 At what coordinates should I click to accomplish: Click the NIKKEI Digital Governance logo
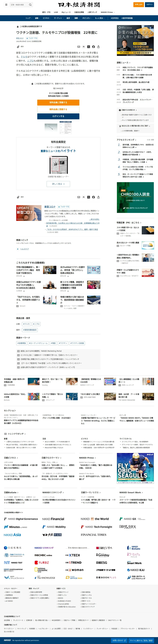click(x=21, y=519)
